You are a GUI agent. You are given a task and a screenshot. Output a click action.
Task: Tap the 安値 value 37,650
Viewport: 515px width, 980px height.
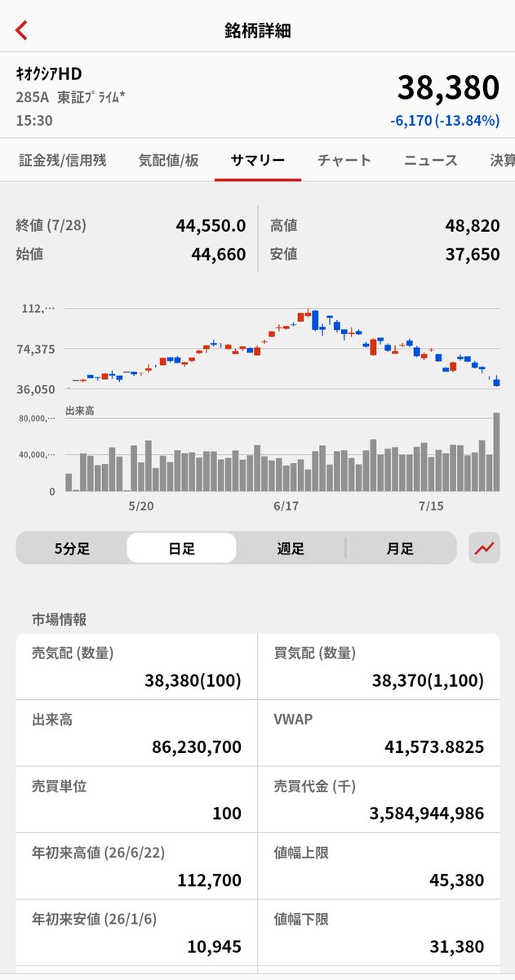click(471, 254)
